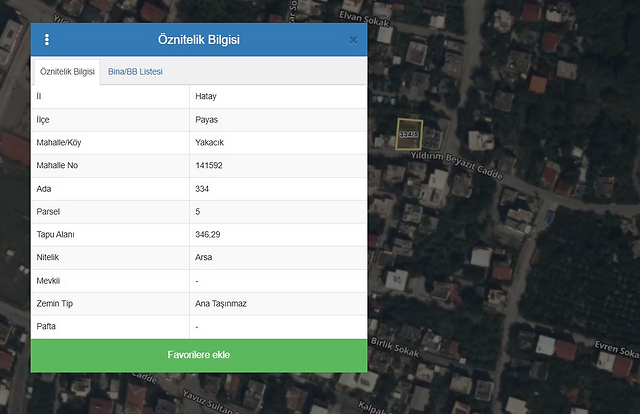Select the Yakacık Mahalle/Köy value

click(210, 143)
